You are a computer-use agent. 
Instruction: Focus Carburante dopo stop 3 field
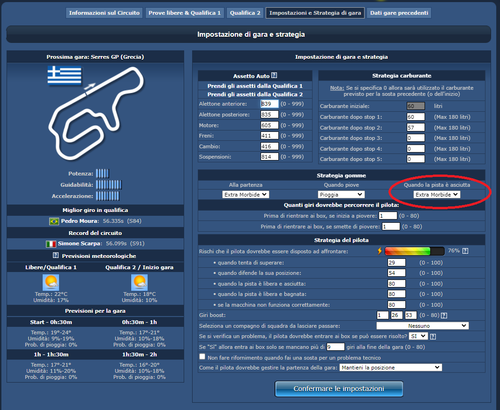(416, 138)
